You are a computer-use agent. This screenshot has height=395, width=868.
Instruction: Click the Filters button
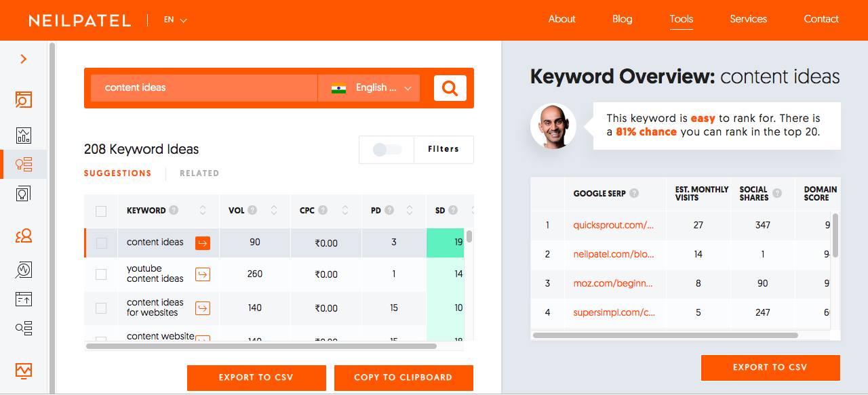coord(443,149)
